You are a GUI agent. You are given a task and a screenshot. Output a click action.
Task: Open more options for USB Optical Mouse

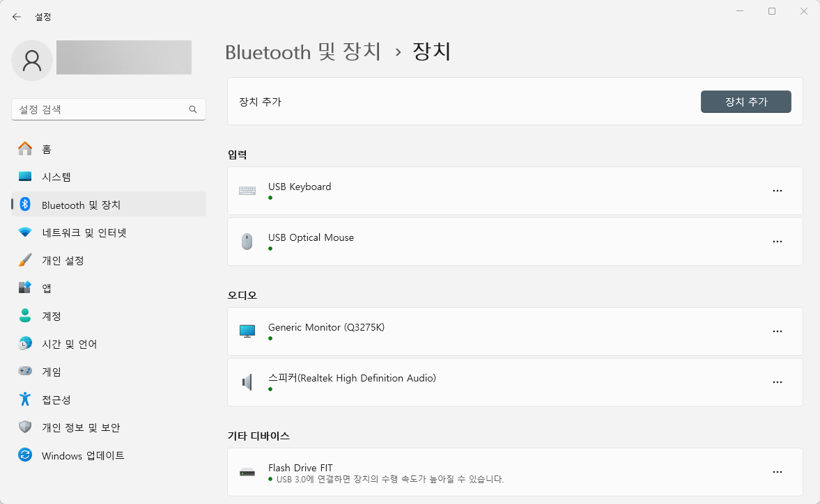(777, 242)
